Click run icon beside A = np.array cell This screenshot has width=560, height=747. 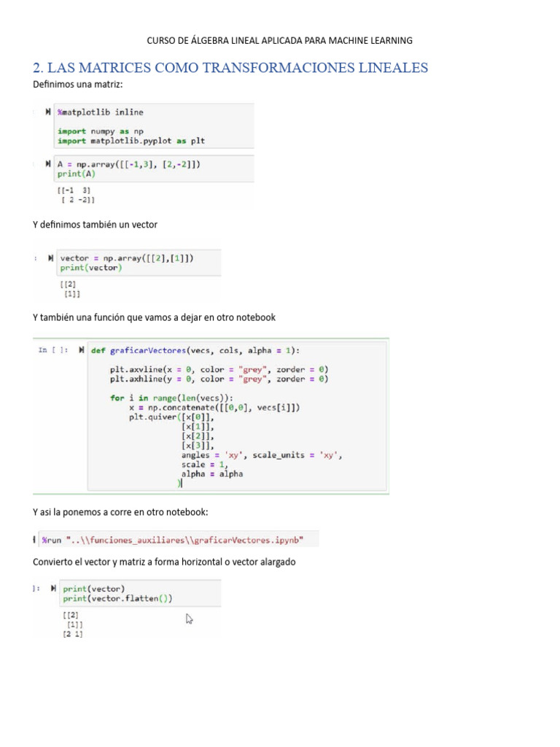(47, 164)
